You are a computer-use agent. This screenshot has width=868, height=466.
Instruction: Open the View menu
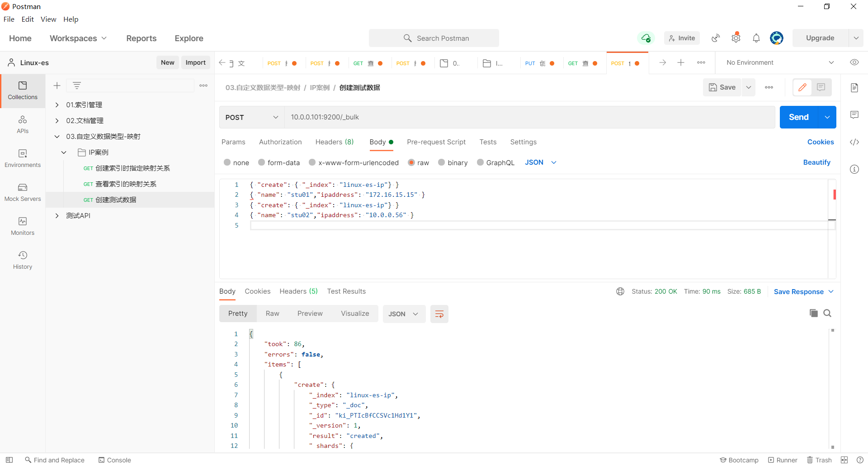point(48,19)
